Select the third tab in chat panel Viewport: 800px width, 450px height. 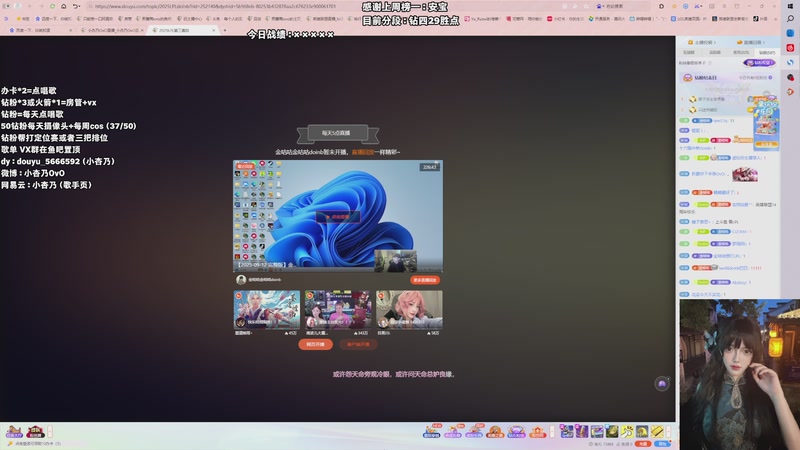click(741, 53)
